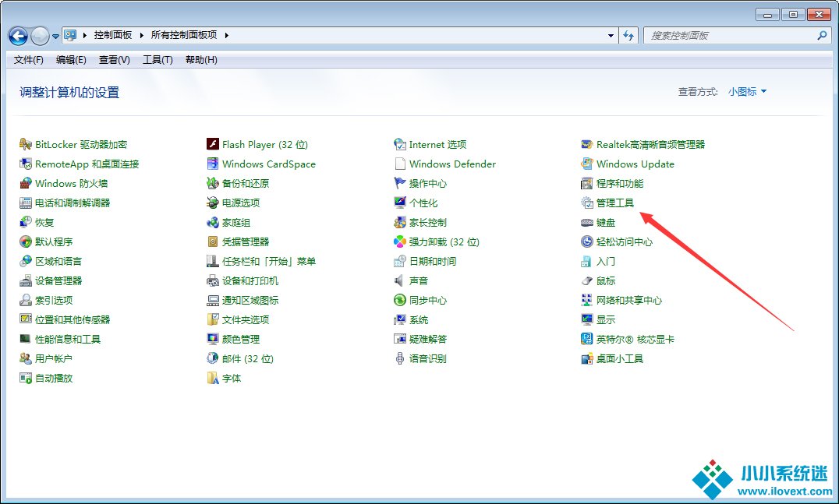
Task: Open the 个性化 icon
Action: 400,203
